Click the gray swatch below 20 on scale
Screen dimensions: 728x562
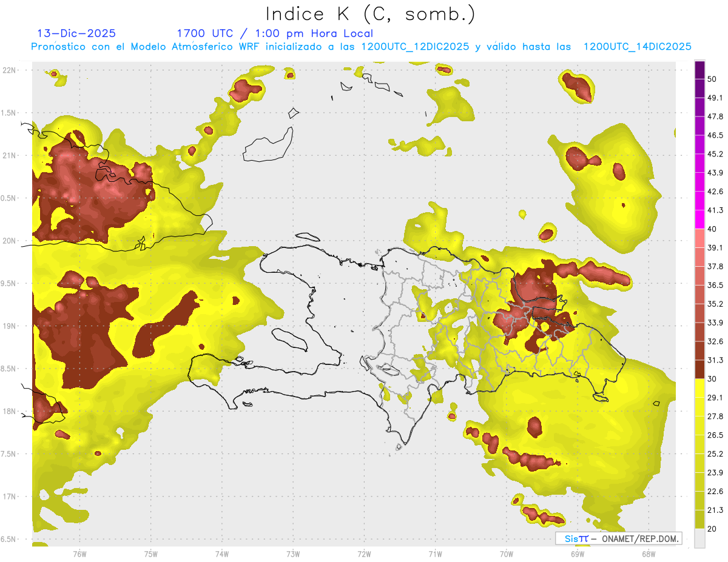tap(699, 538)
